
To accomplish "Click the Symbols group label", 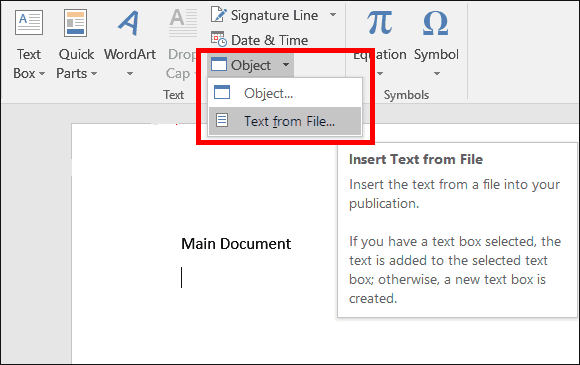I will pyautogui.click(x=406, y=95).
